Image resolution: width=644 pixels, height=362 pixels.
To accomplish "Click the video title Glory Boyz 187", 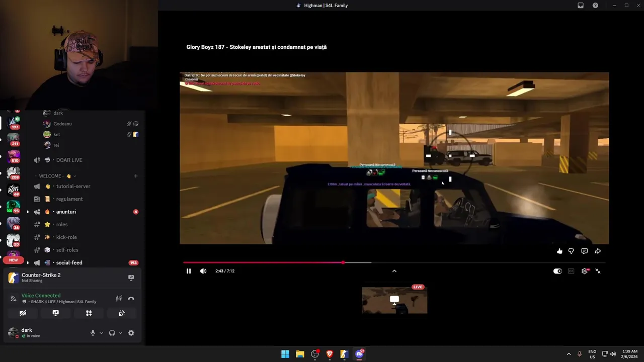I will point(257,47).
